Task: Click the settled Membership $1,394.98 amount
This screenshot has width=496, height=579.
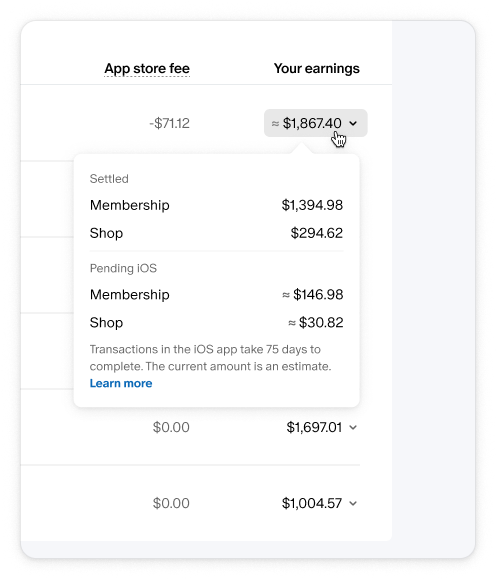Action: coord(312,205)
